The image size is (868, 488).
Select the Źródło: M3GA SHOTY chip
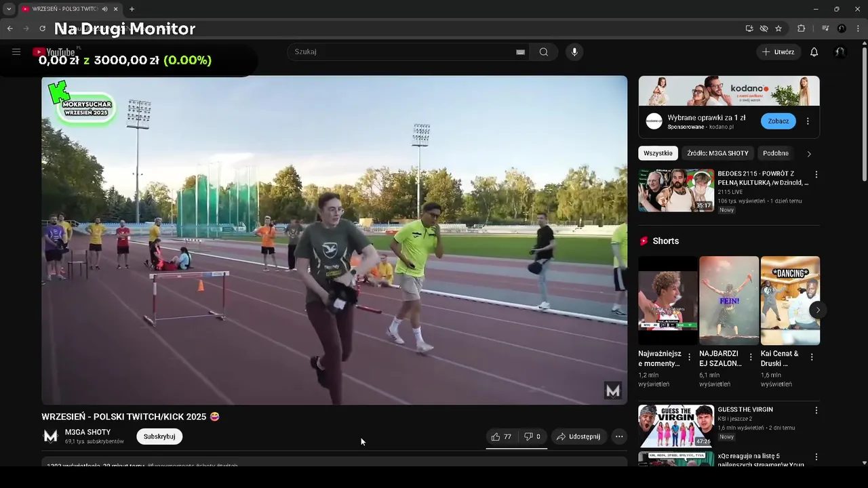[717, 153]
